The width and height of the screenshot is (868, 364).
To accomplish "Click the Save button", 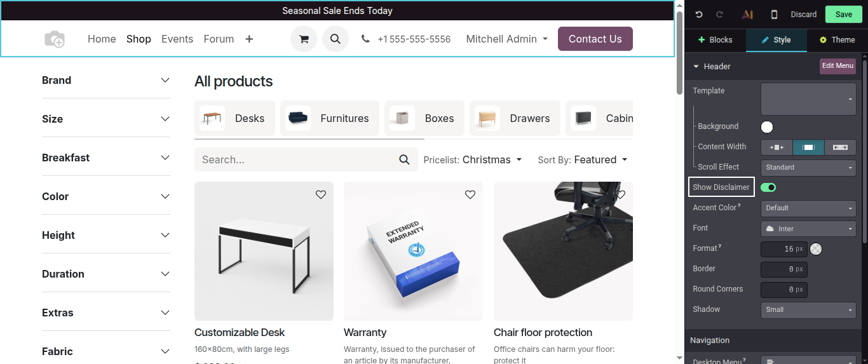I will point(844,15).
